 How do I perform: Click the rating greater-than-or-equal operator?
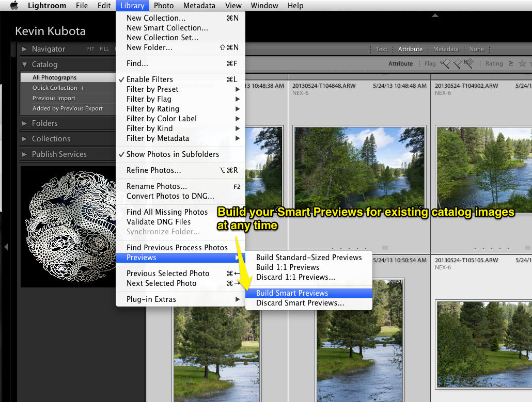coord(511,63)
